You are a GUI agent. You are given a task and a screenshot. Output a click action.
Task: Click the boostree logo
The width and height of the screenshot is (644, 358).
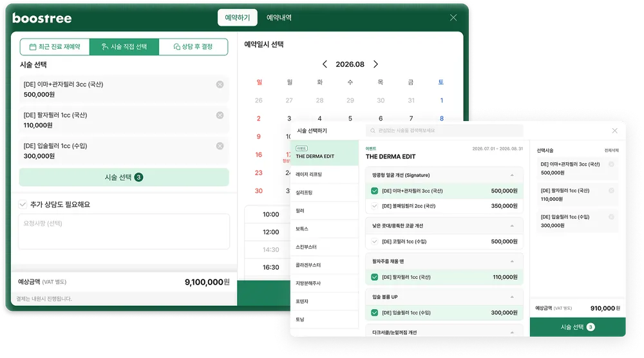[x=42, y=17]
